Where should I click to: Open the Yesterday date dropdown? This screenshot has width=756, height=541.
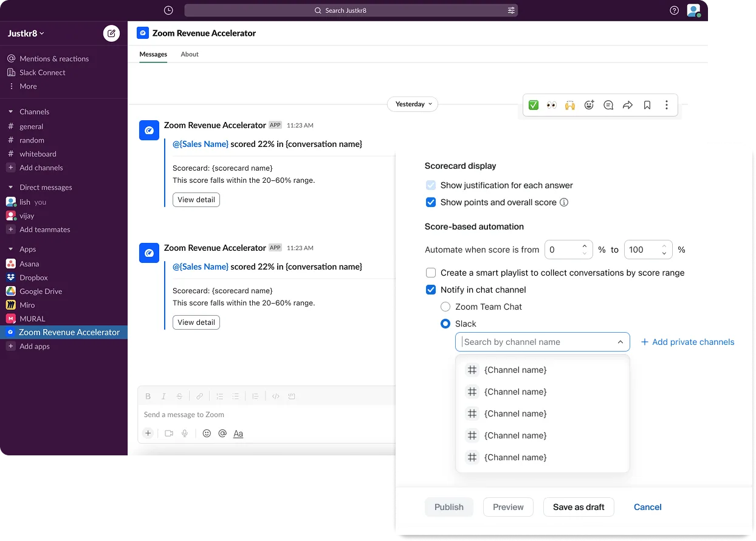click(x=413, y=104)
